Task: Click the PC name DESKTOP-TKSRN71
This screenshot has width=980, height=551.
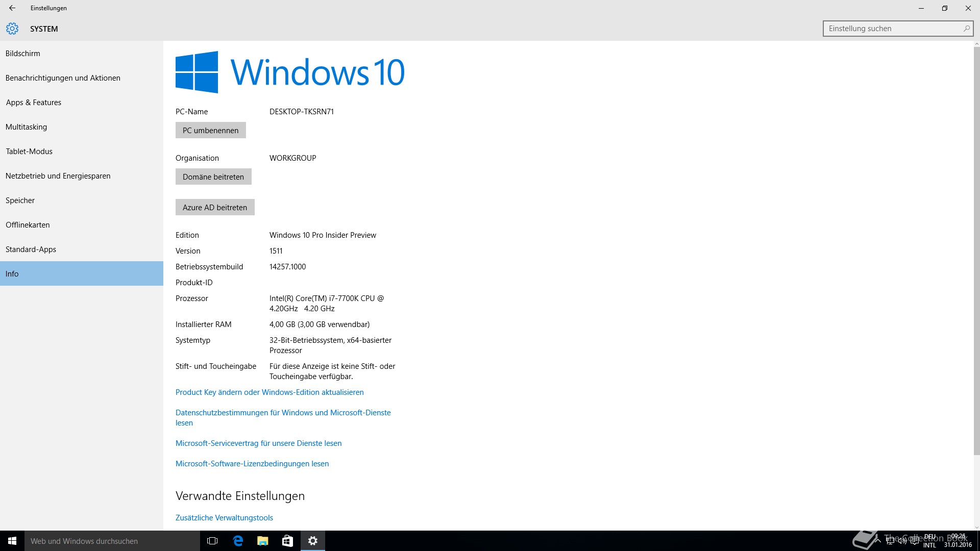Action: click(x=302, y=112)
